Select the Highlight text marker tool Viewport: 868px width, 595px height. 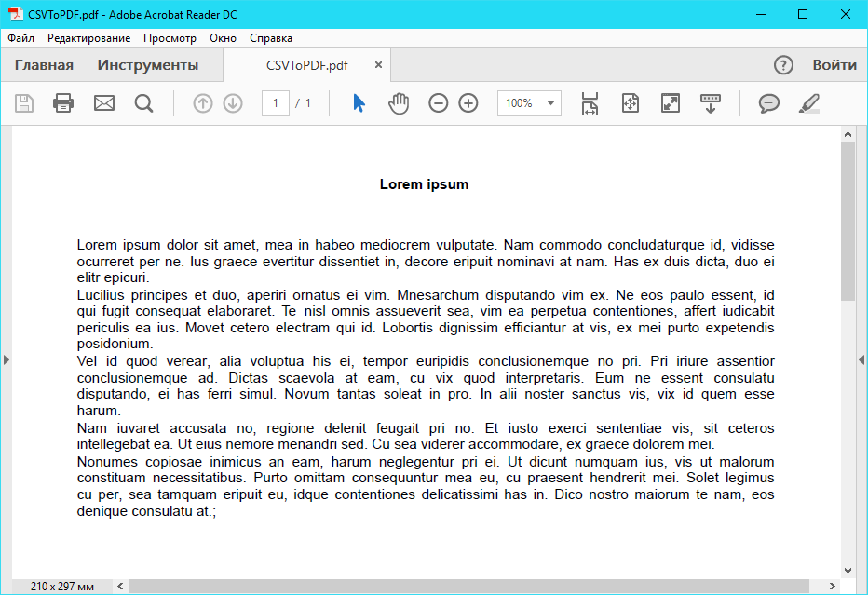click(809, 103)
